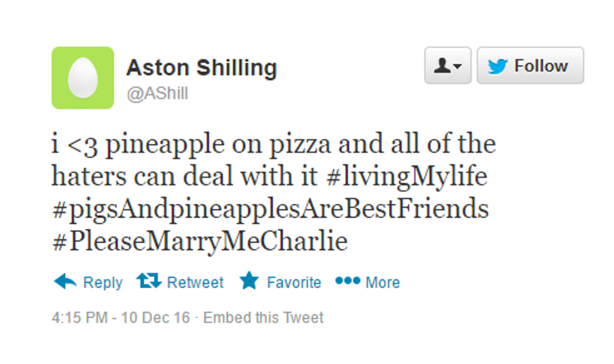The image size is (614, 364).
Task: Open Aston Shilling's profile name link
Action: pyautogui.click(x=201, y=68)
